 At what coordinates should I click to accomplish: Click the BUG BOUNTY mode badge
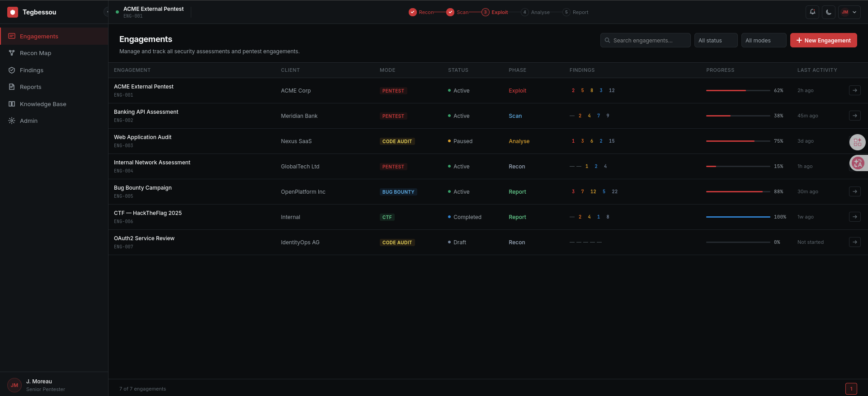tap(398, 192)
